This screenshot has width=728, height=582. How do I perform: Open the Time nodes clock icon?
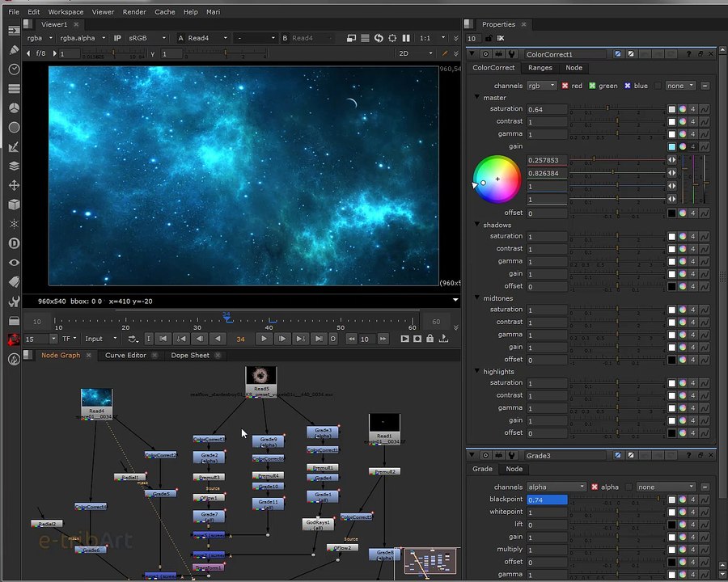pyautogui.click(x=14, y=70)
